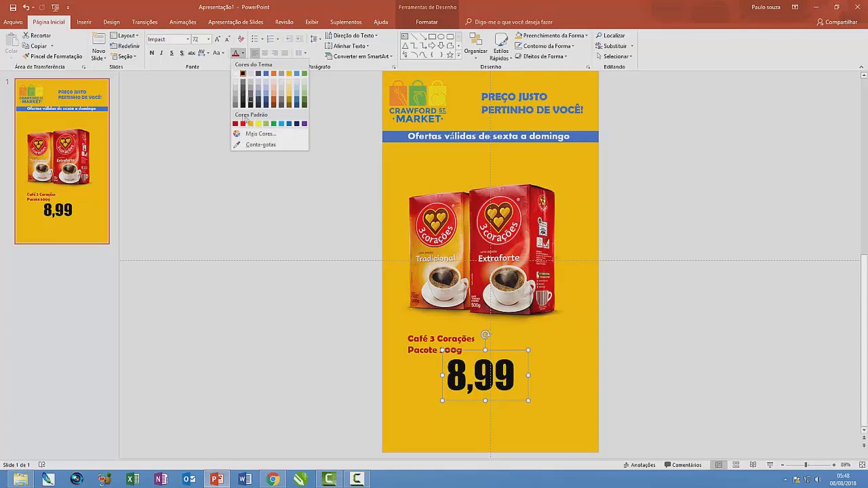868x488 pixels.
Task: Click the Localizar magnifier icon
Action: pyautogui.click(x=599, y=35)
